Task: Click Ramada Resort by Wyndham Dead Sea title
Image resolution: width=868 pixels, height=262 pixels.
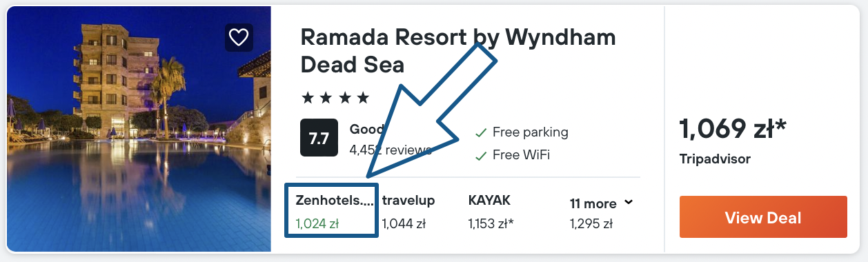Action: (458, 50)
